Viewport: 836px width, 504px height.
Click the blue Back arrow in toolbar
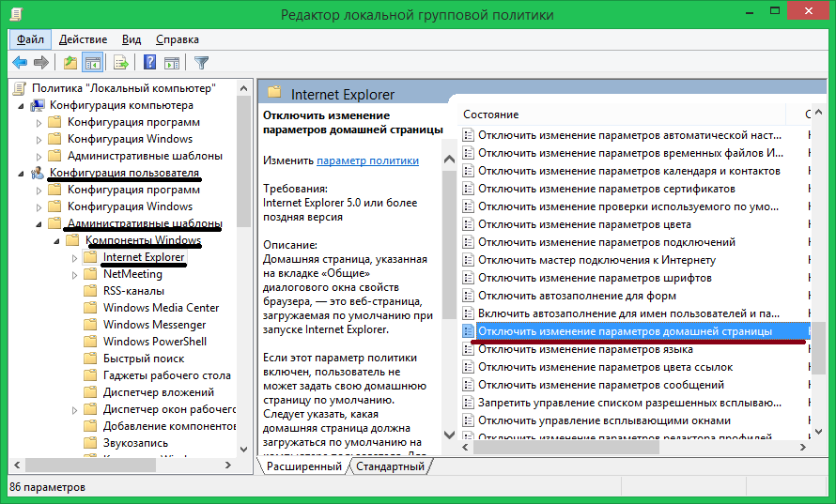[19, 63]
